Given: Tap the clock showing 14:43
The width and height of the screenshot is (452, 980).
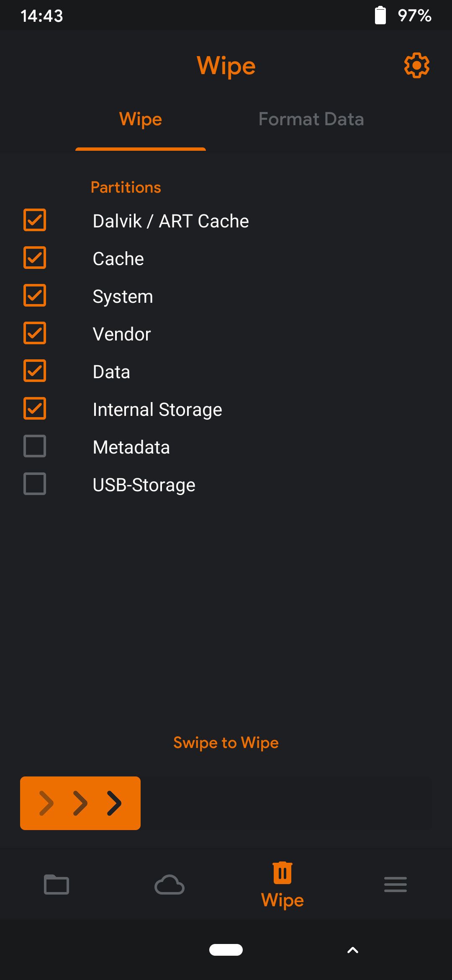Looking at the screenshot, I should [42, 16].
